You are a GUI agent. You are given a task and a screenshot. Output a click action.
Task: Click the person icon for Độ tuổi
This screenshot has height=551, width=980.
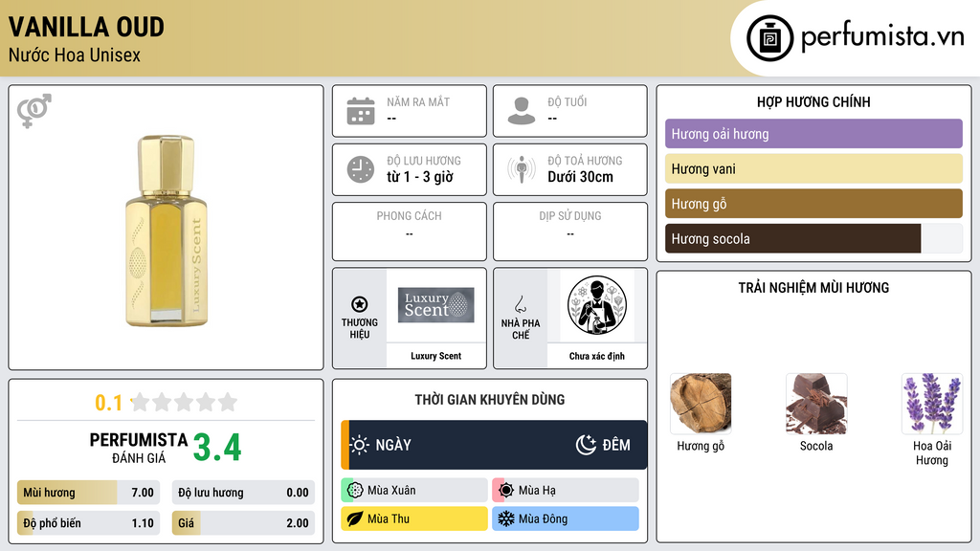pos(522,111)
